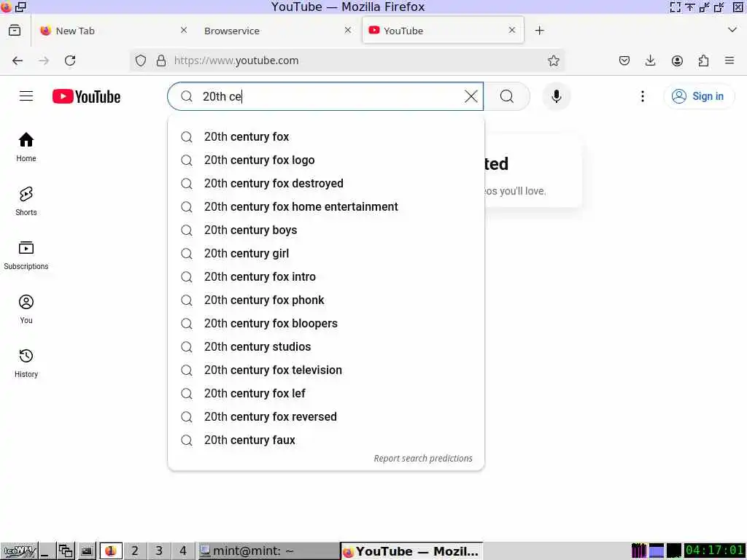Open Firefox extensions puzzle icon
Image resolution: width=747 pixels, height=560 pixels.
pyautogui.click(x=703, y=61)
